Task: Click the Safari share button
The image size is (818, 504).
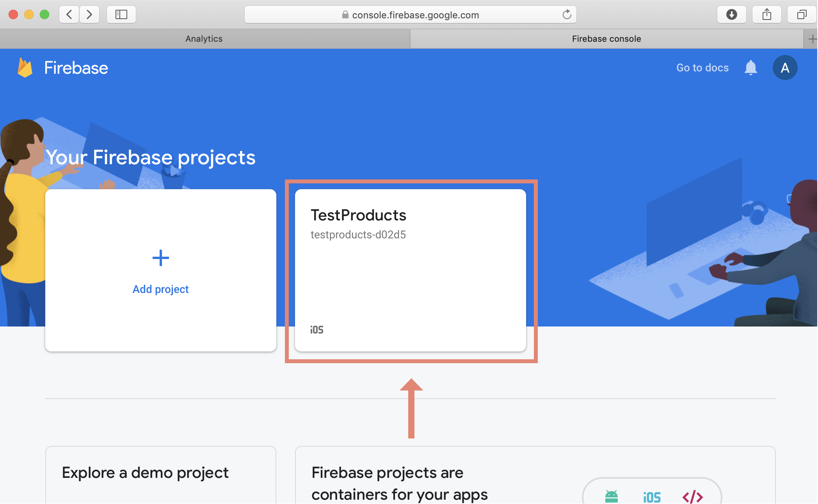Action: pyautogui.click(x=767, y=15)
